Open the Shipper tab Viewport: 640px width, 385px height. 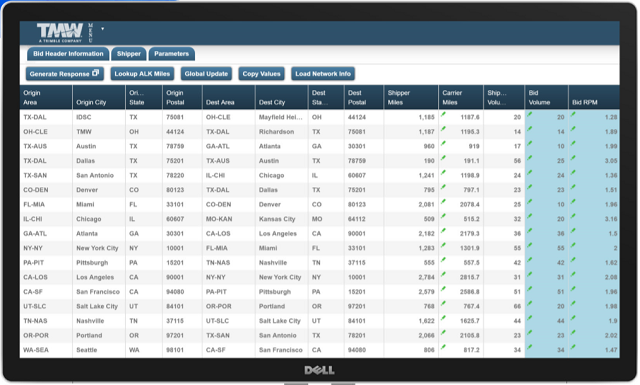click(x=129, y=54)
